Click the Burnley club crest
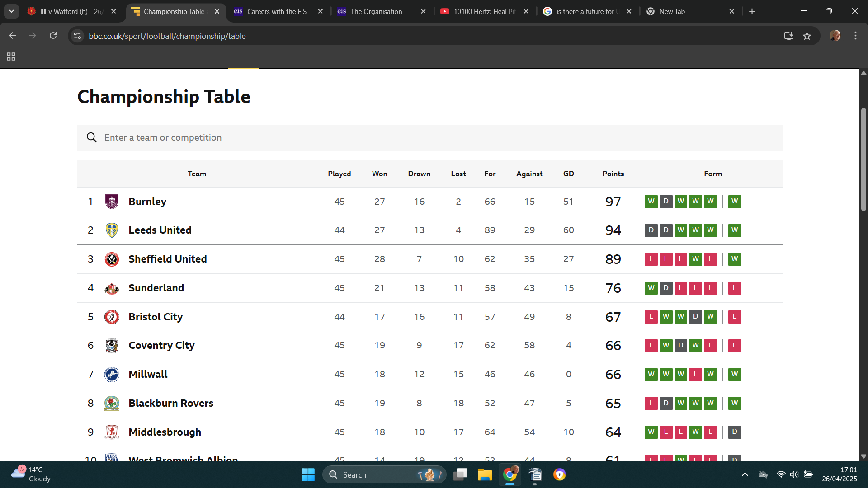 [x=112, y=202]
